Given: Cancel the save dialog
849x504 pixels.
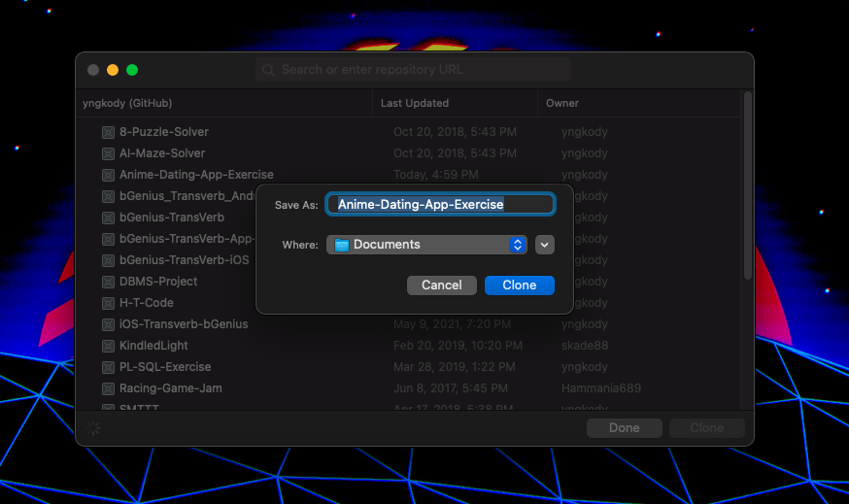Looking at the screenshot, I should [x=441, y=286].
